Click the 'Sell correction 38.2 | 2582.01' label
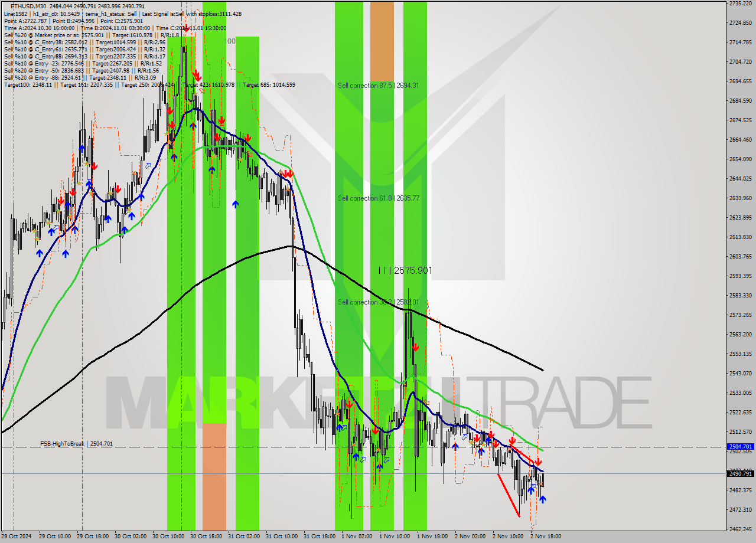 pos(379,302)
